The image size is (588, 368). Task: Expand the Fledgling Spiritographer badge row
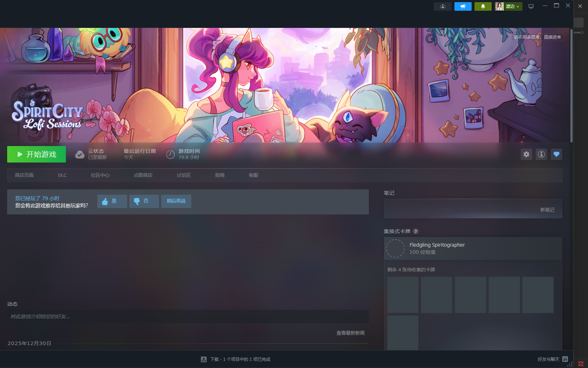point(473,248)
